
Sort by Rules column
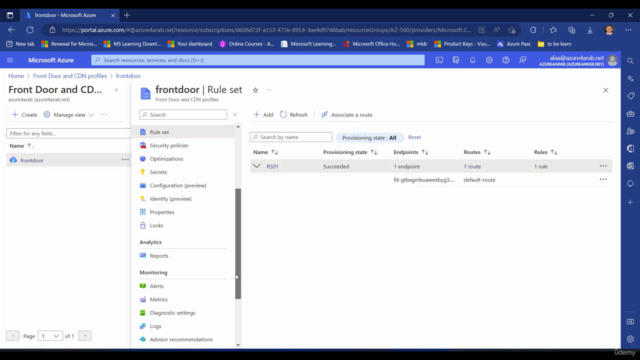click(x=545, y=152)
